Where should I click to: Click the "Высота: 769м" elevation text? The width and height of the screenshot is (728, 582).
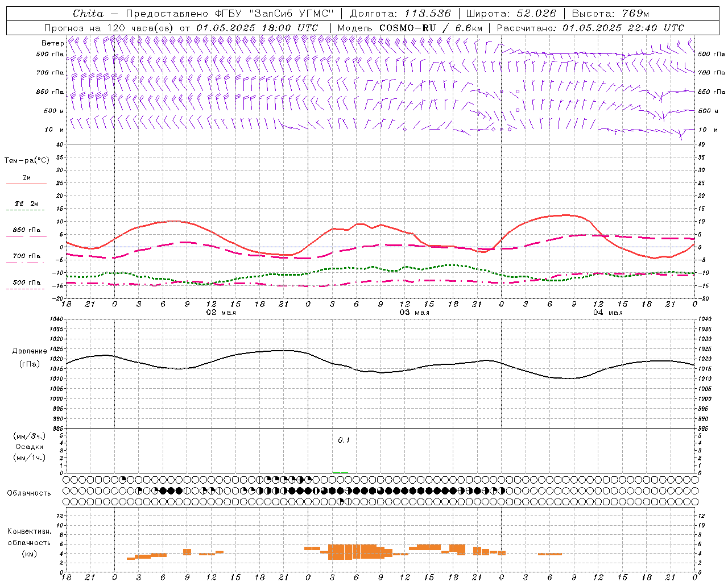coord(610,14)
